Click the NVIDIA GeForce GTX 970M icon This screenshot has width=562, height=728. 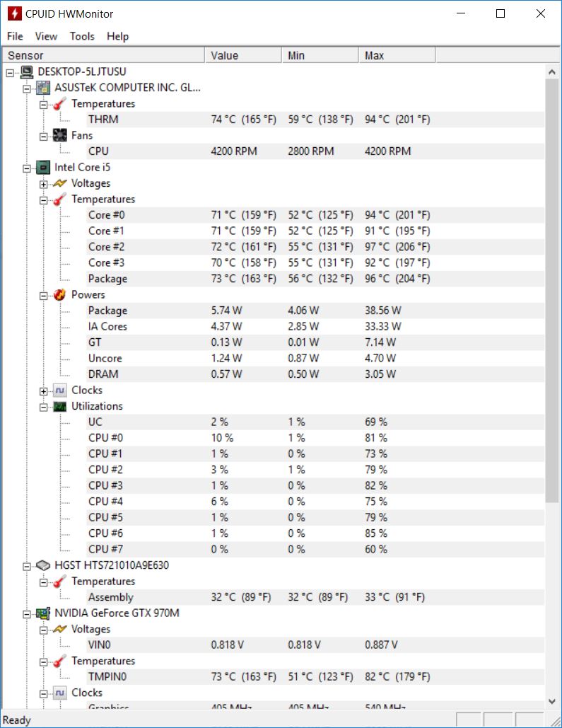[x=43, y=613]
